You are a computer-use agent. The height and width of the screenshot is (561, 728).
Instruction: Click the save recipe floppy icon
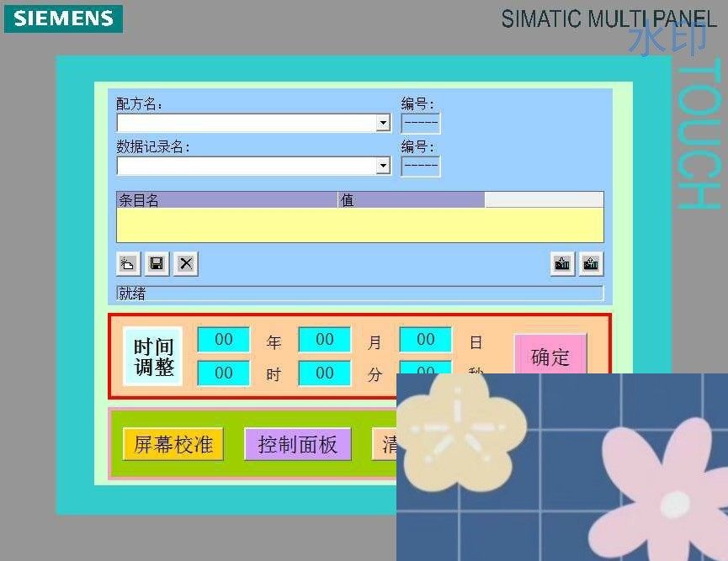click(x=157, y=264)
